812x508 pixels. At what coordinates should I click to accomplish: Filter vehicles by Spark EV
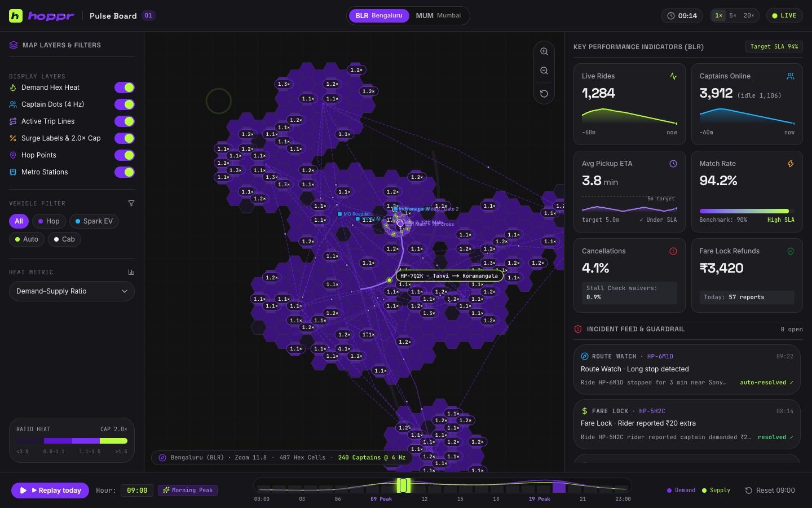[94, 221]
